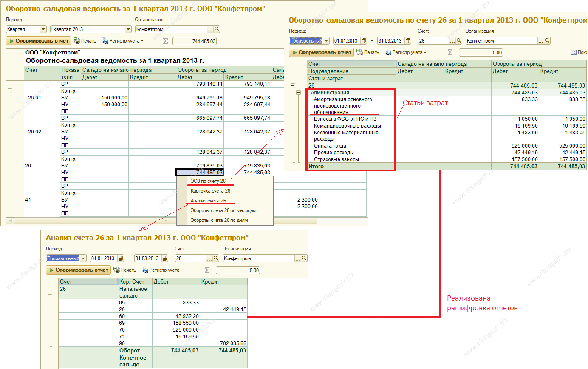Click magnifier beside Счет 26 in Анализ счета 26
Screen dimensions: 588x369
click(216, 258)
